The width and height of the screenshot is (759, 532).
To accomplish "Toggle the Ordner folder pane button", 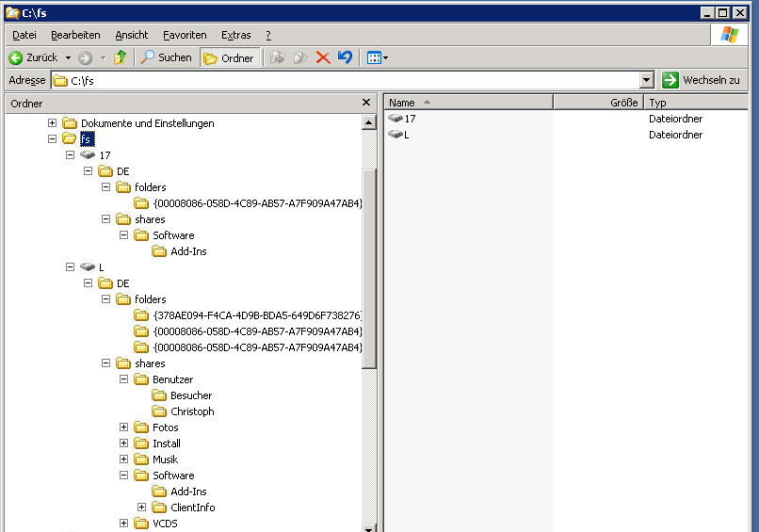I will [230, 58].
